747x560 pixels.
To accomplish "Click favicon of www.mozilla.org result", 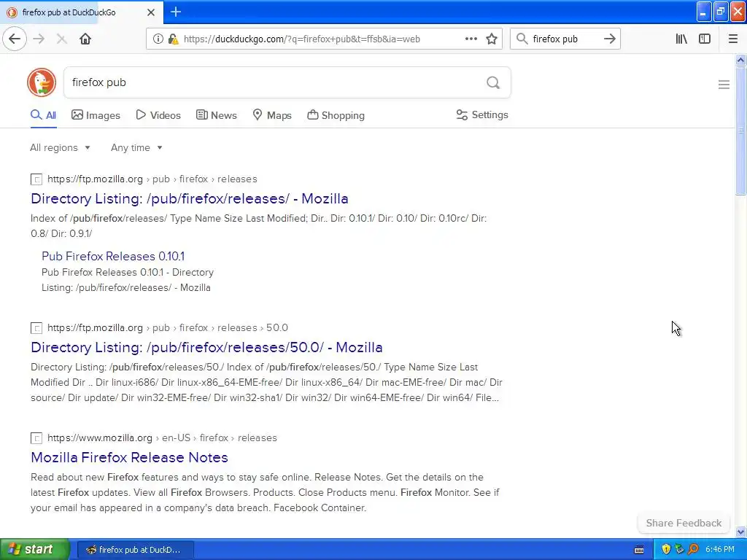I will click(x=36, y=438).
